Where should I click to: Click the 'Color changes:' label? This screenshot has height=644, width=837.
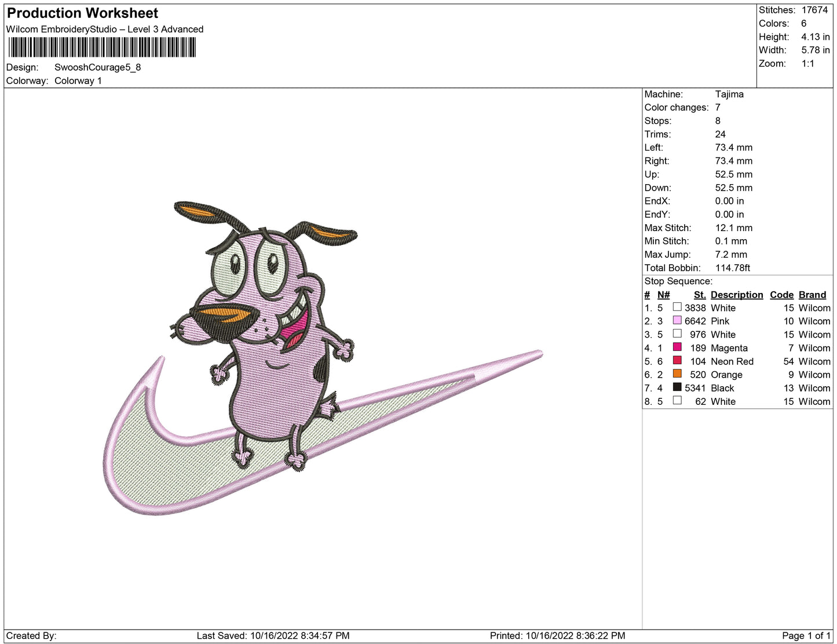(677, 107)
